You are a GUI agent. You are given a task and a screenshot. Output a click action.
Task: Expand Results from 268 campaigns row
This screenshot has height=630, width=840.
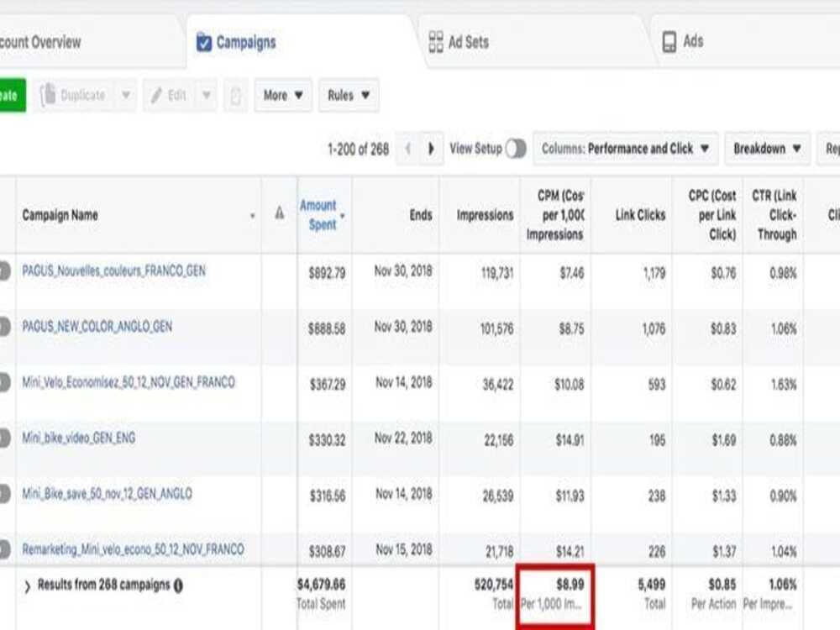(28, 587)
